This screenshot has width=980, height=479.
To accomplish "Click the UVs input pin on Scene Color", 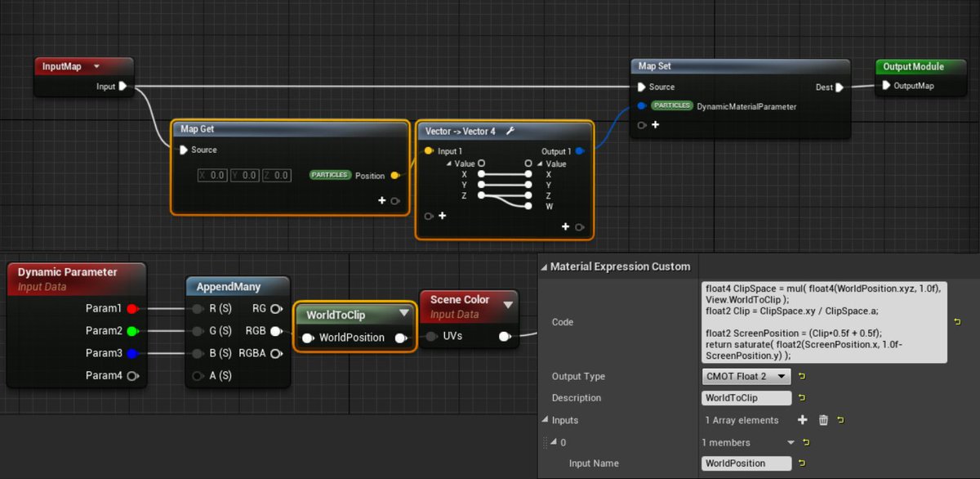I will (x=430, y=336).
